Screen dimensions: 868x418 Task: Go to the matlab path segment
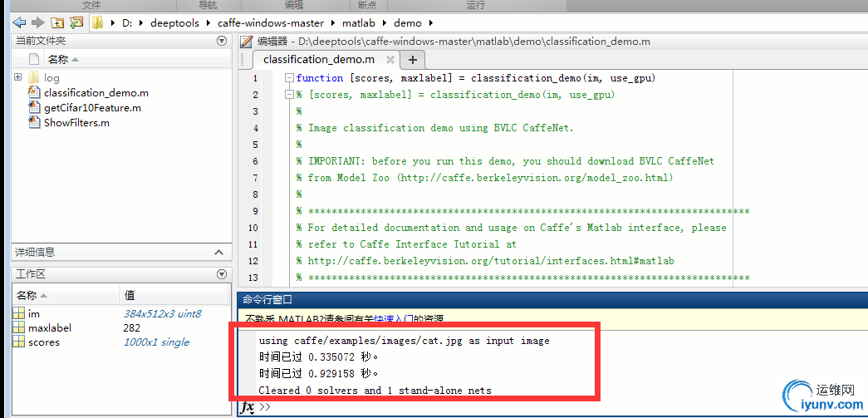tap(359, 23)
